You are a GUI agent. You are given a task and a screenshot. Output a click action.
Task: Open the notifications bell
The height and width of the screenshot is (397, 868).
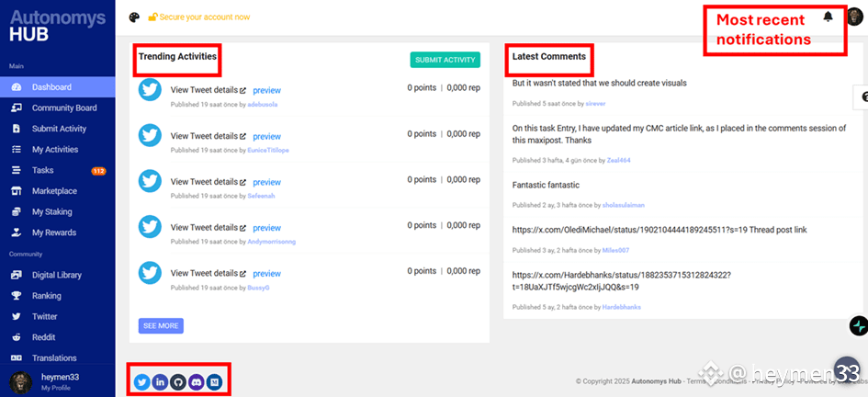(x=828, y=17)
